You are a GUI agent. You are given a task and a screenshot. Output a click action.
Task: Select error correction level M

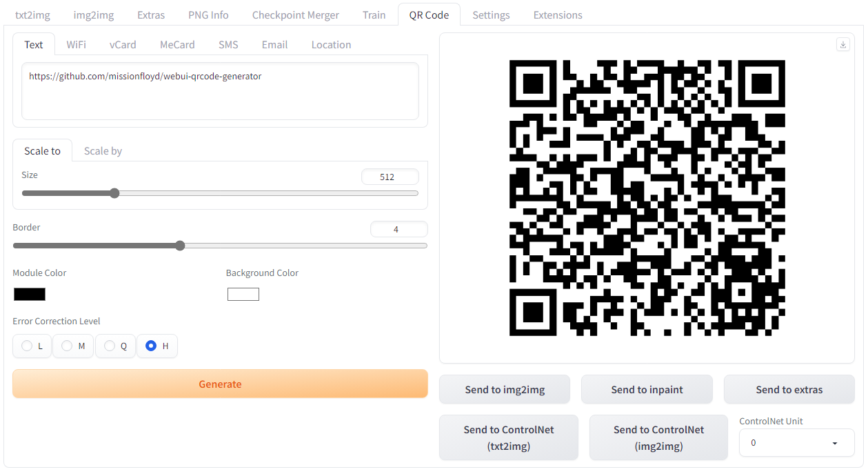pyautogui.click(x=68, y=346)
